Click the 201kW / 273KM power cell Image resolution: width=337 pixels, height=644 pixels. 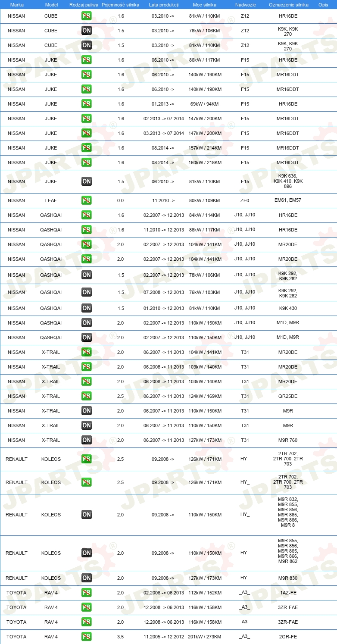[205, 637]
